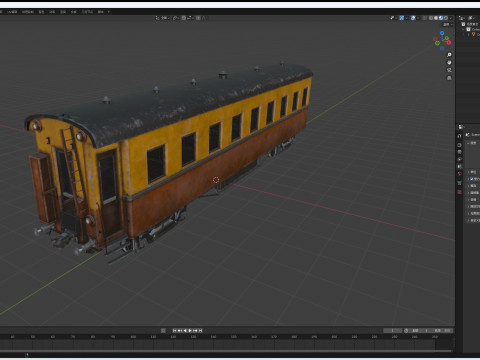
Task: Click the current frame number field
Action: (393, 330)
